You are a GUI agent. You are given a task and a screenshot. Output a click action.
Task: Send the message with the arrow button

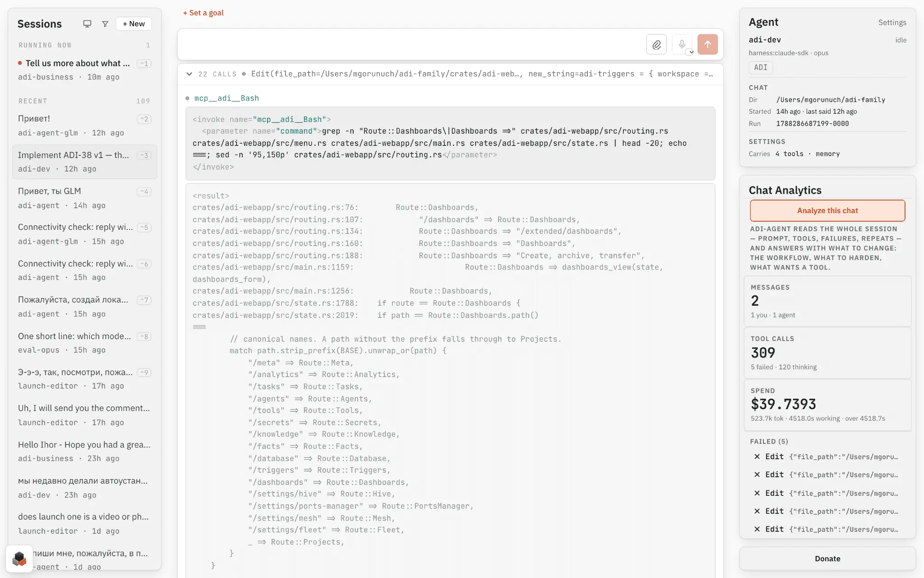click(x=707, y=44)
